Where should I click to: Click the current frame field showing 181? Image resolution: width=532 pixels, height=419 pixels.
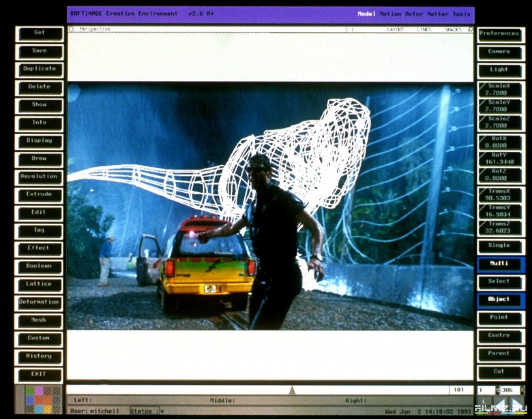click(461, 390)
